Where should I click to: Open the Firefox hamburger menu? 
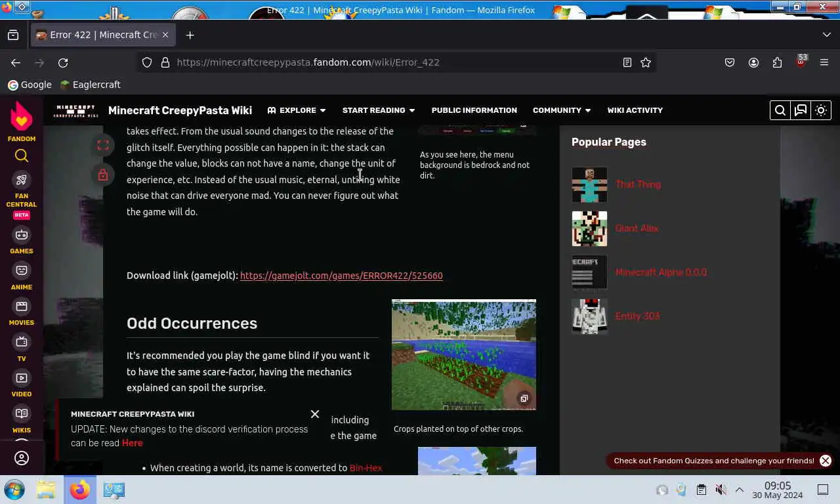click(824, 62)
